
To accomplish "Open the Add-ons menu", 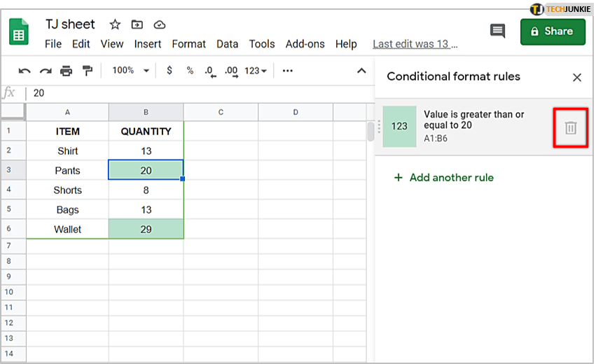I will coord(305,43).
